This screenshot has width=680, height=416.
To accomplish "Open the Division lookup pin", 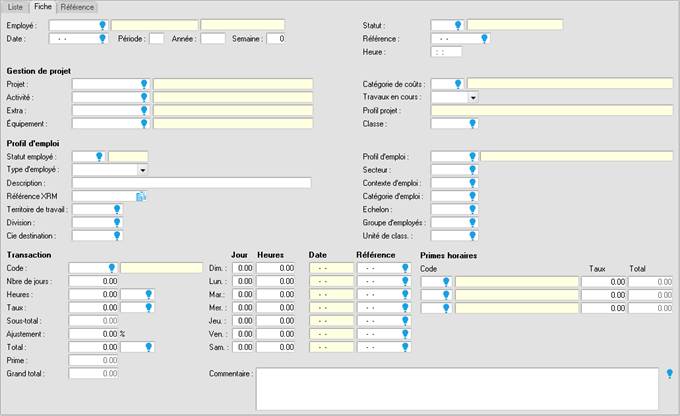I will click(x=117, y=223).
